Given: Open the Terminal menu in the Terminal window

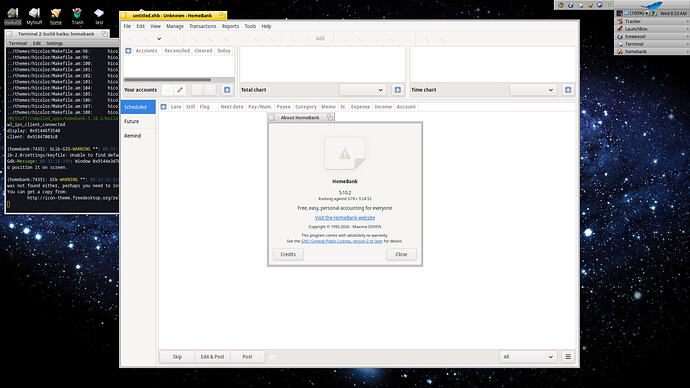Looking at the screenshot, I should coord(18,43).
